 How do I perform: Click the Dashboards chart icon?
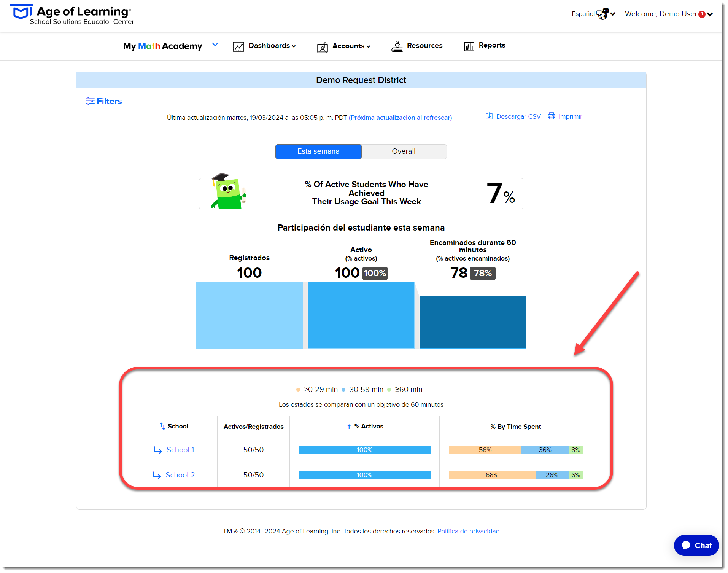pyautogui.click(x=238, y=46)
